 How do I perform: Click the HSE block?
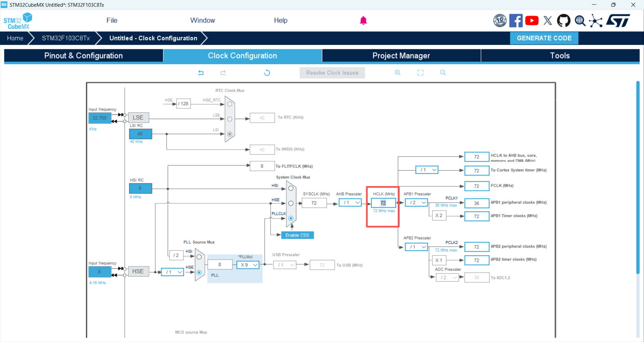pos(139,272)
